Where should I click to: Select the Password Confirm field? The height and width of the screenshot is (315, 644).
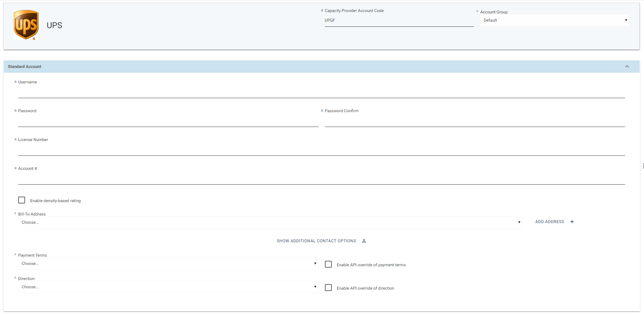click(474, 121)
